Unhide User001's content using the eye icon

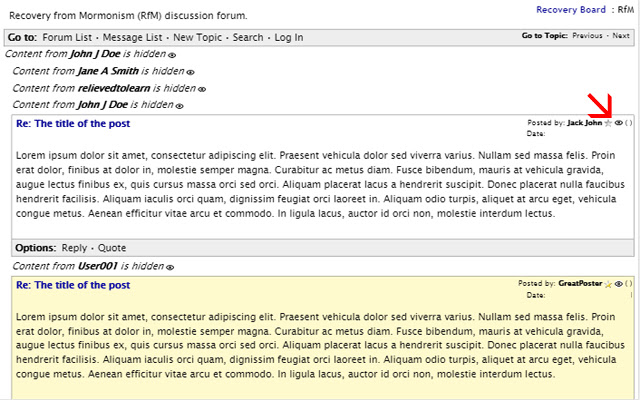point(170,267)
